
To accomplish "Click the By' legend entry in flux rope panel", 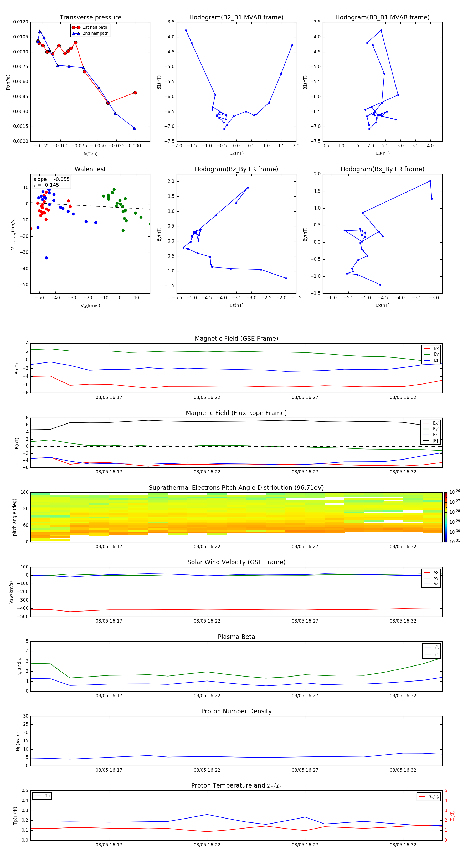I will click(431, 429).
